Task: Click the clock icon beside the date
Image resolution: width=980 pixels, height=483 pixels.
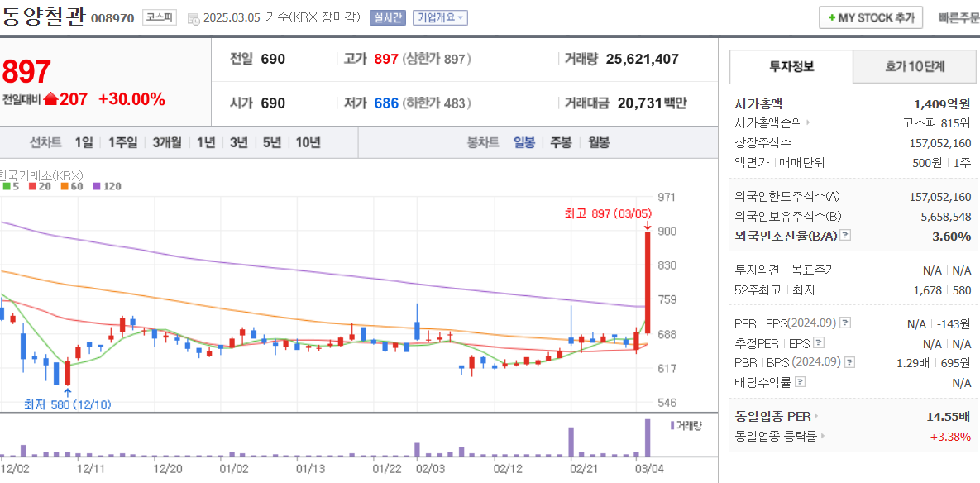Action: point(194,19)
